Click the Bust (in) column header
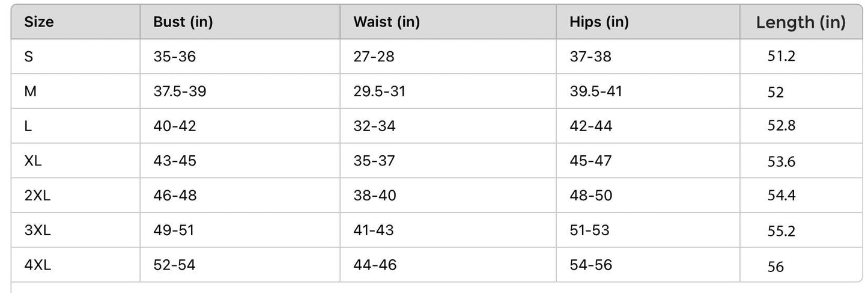Viewport: 868px width, 293px height. click(183, 22)
